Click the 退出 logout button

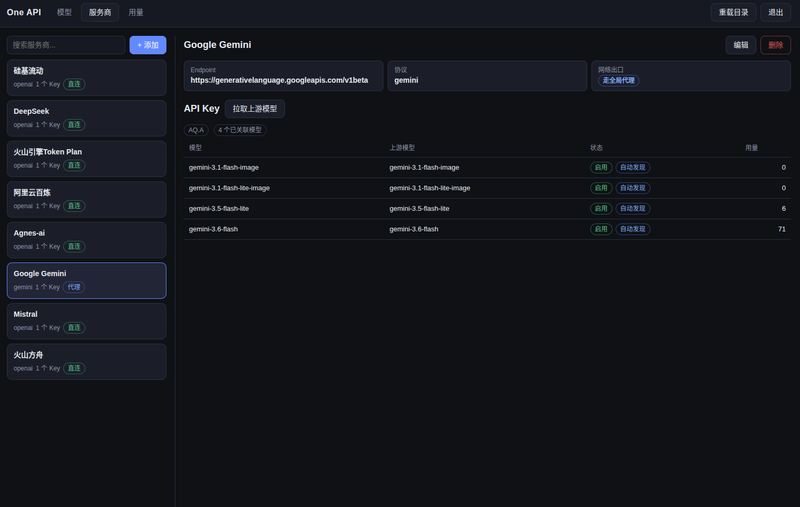pyautogui.click(x=776, y=12)
